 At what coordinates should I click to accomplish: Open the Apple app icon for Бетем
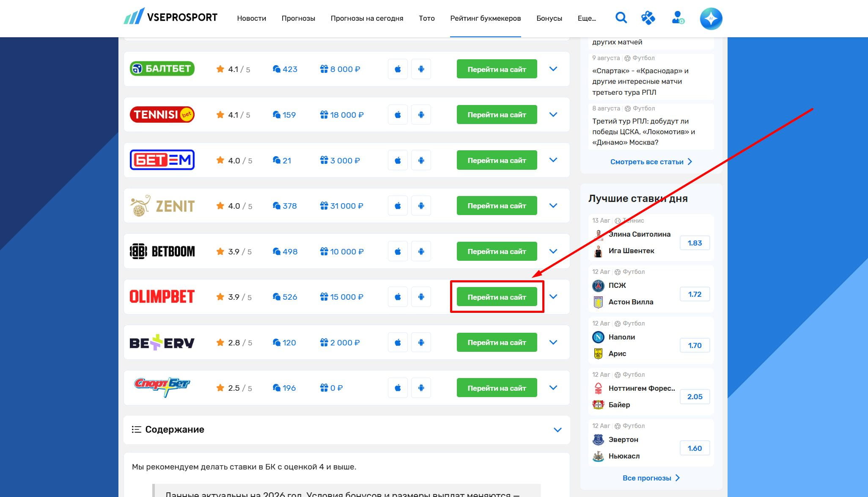(x=398, y=160)
